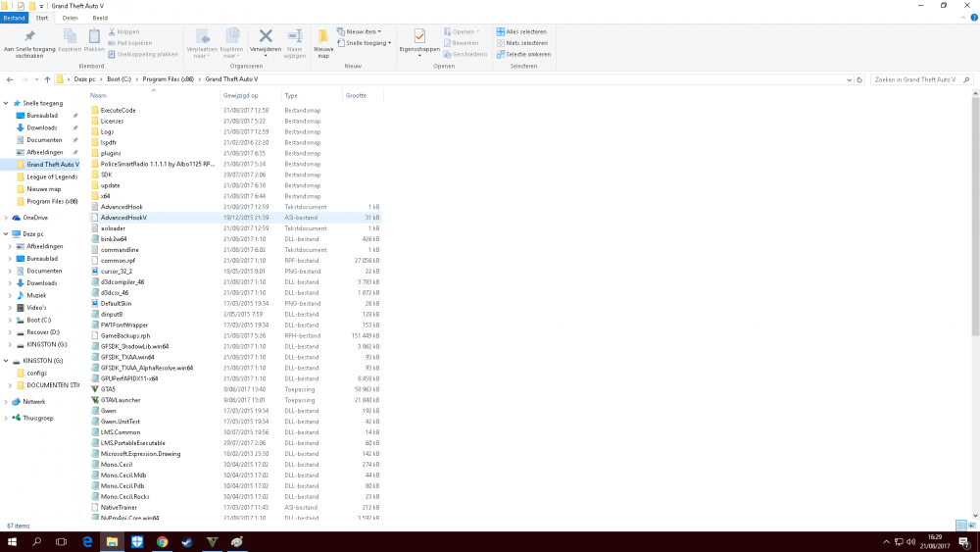
Task: Open address bar history dropdown
Action: pyautogui.click(x=849, y=79)
